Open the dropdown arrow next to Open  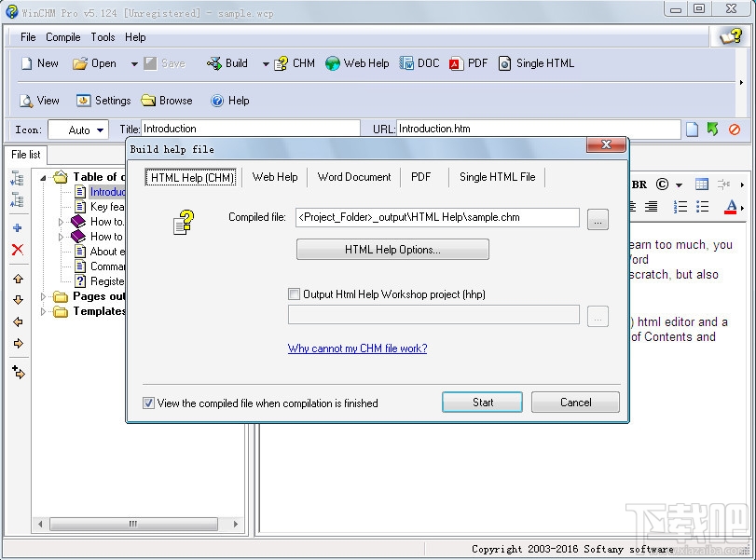134,63
